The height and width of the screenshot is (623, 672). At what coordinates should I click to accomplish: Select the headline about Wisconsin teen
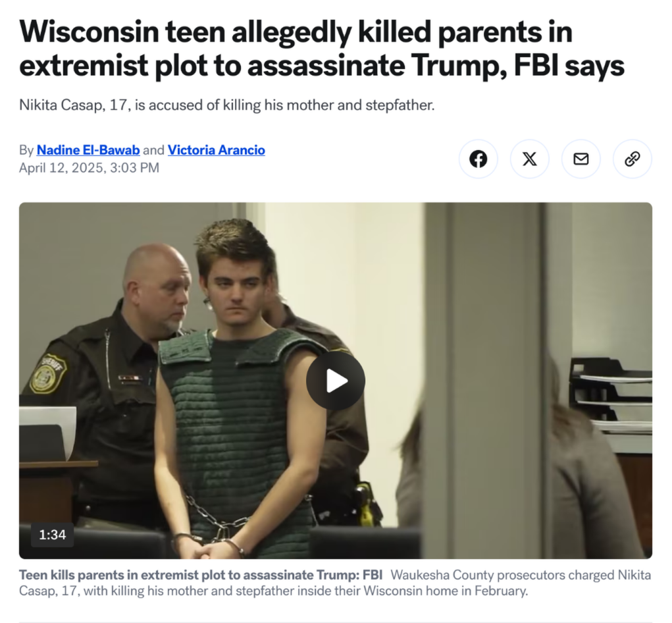click(321, 49)
